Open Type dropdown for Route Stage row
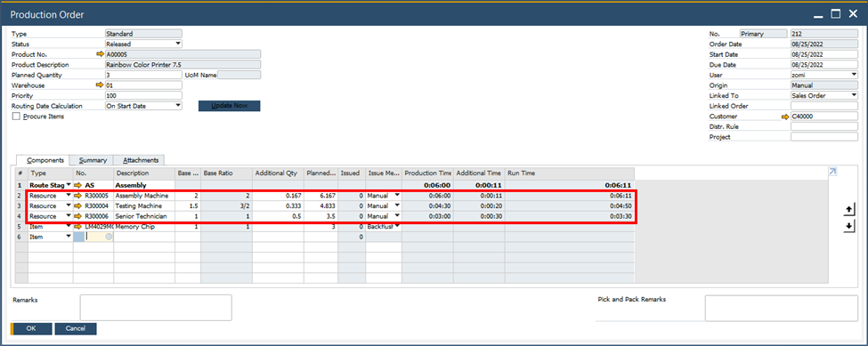The width and height of the screenshot is (868, 346). click(69, 185)
